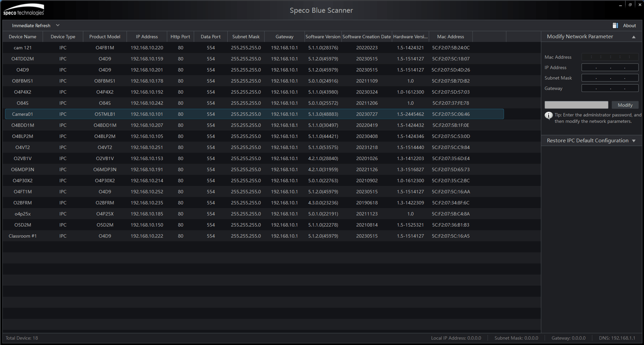The height and width of the screenshot is (345, 644).
Task: Click the Gateway input field
Action: pyautogui.click(x=610, y=88)
